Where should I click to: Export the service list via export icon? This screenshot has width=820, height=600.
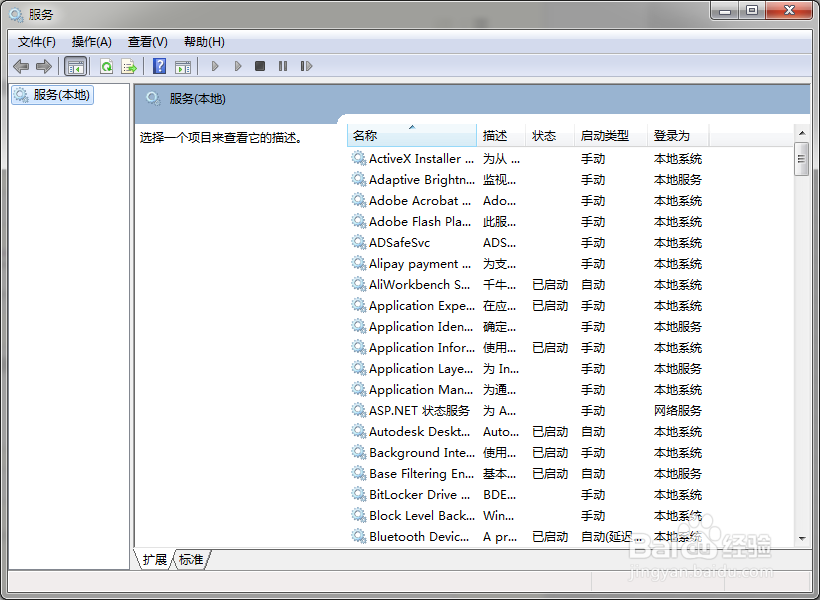(x=130, y=66)
